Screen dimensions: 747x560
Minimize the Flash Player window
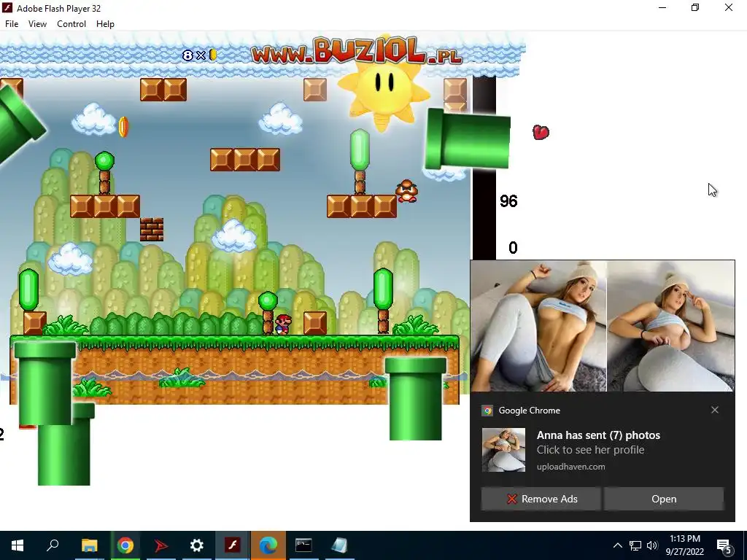point(662,7)
